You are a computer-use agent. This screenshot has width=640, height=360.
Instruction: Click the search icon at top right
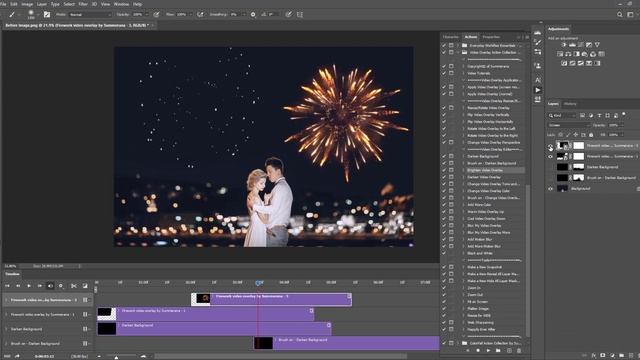click(620, 14)
